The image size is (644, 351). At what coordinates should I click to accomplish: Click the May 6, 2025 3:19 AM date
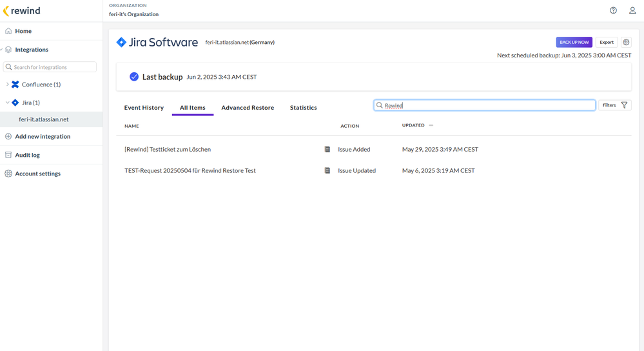(438, 170)
